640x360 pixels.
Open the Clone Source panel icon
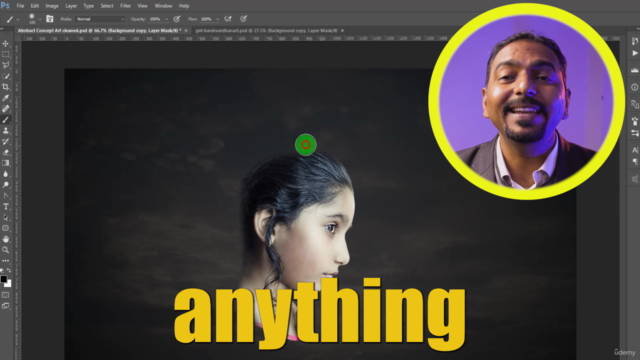coord(635,104)
